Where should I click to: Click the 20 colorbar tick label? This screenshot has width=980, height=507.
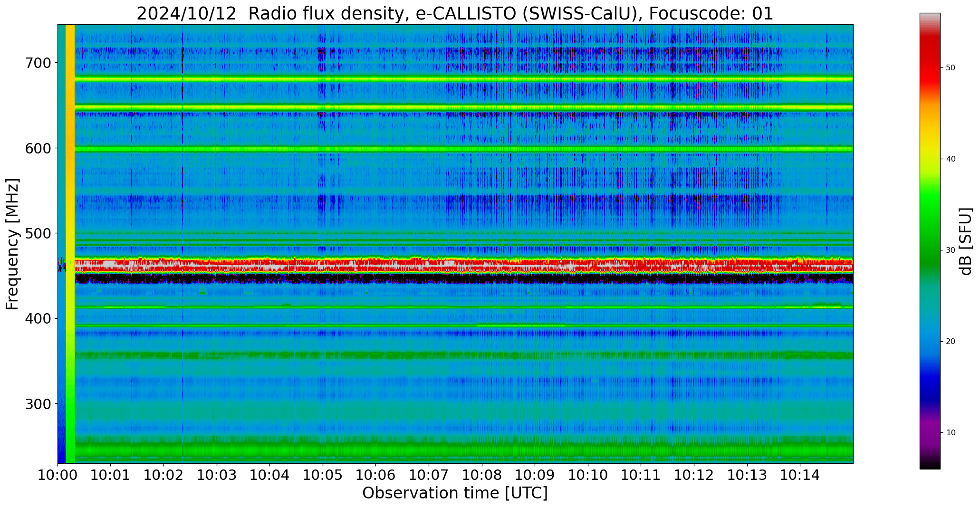pos(951,342)
